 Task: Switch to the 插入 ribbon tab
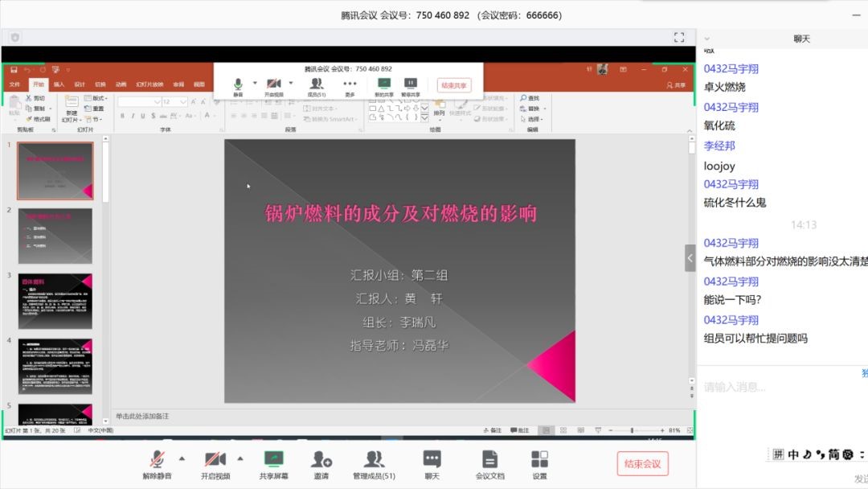point(59,84)
